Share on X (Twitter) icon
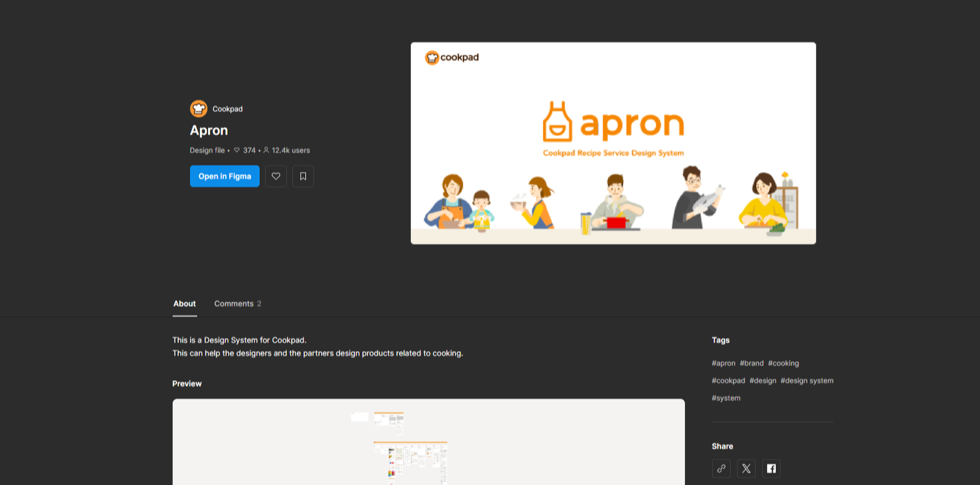The width and height of the screenshot is (980, 485). coord(746,468)
